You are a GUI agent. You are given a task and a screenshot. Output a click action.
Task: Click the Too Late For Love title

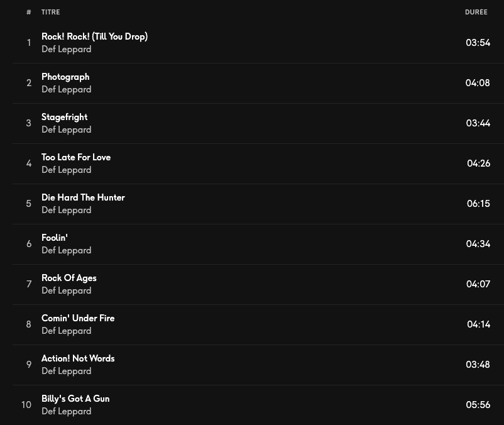[76, 157]
